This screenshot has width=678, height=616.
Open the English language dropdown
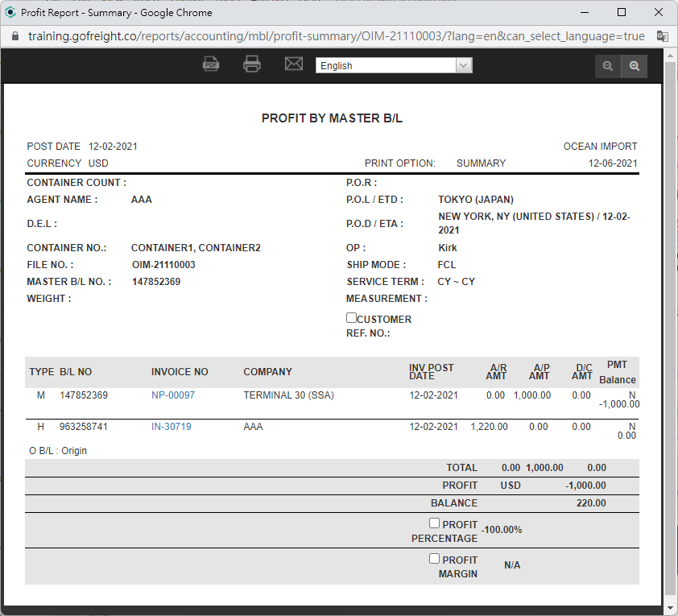(x=393, y=66)
